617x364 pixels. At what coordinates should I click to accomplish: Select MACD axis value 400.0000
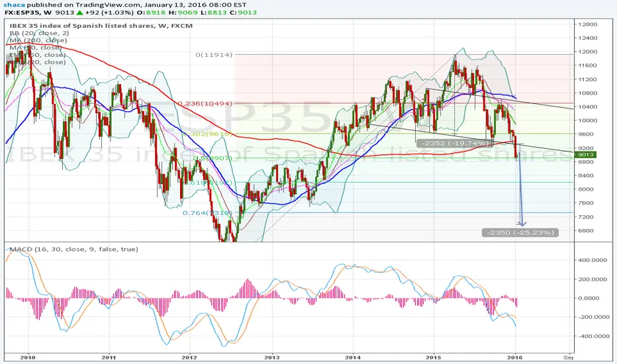coord(594,260)
